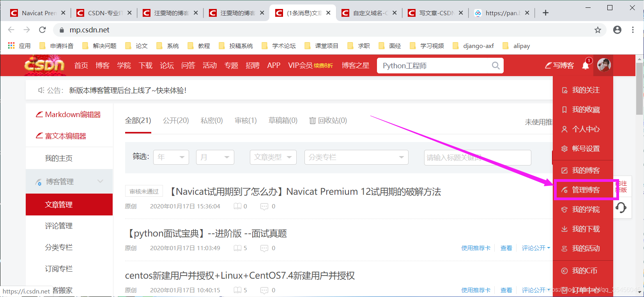Open the Markdown编辑器 link
This screenshot has height=297, width=644.
pyautogui.click(x=69, y=114)
